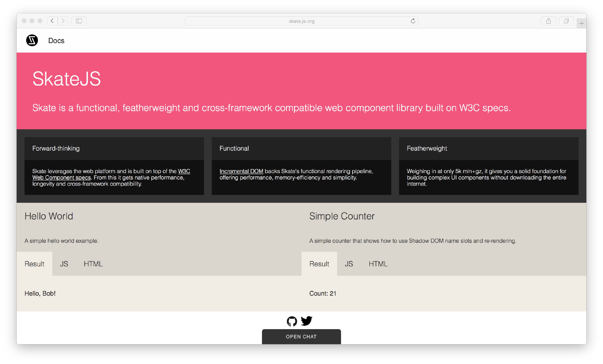Click the red close window button
The width and height of the screenshot is (603, 364).
point(24,21)
